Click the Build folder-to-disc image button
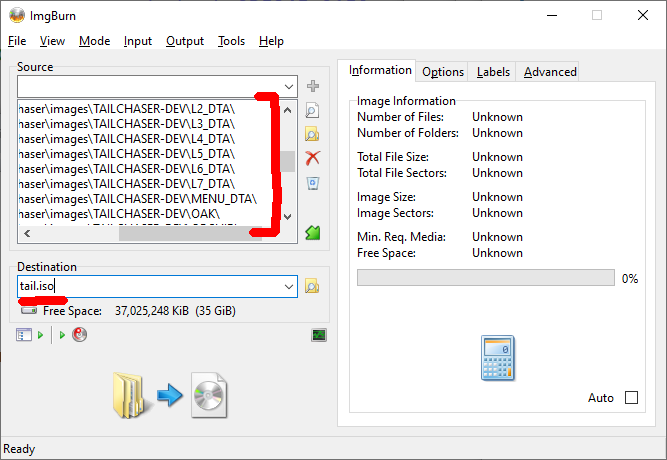667x460 pixels. tap(170, 394)
